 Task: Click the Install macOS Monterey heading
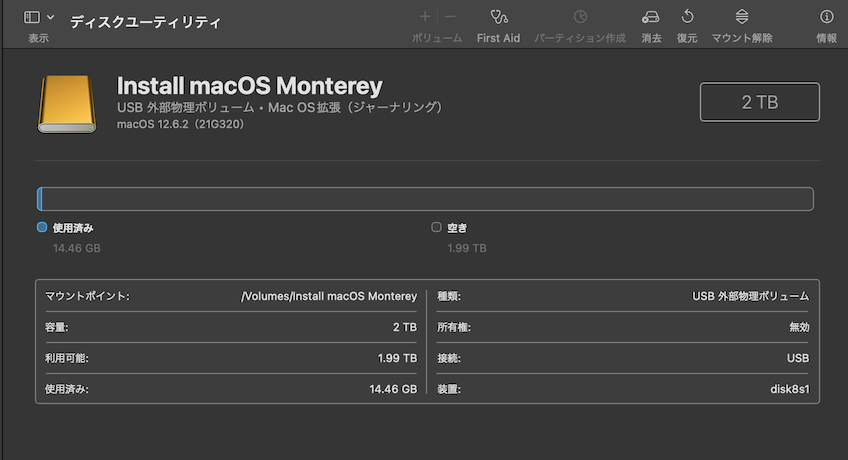(x=249, y=86)
